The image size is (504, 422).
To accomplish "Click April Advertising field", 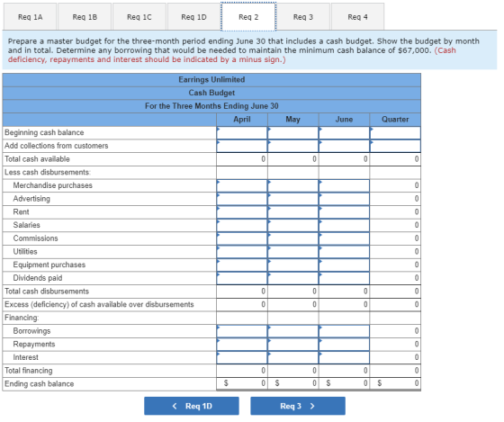I will coord(242,199).
